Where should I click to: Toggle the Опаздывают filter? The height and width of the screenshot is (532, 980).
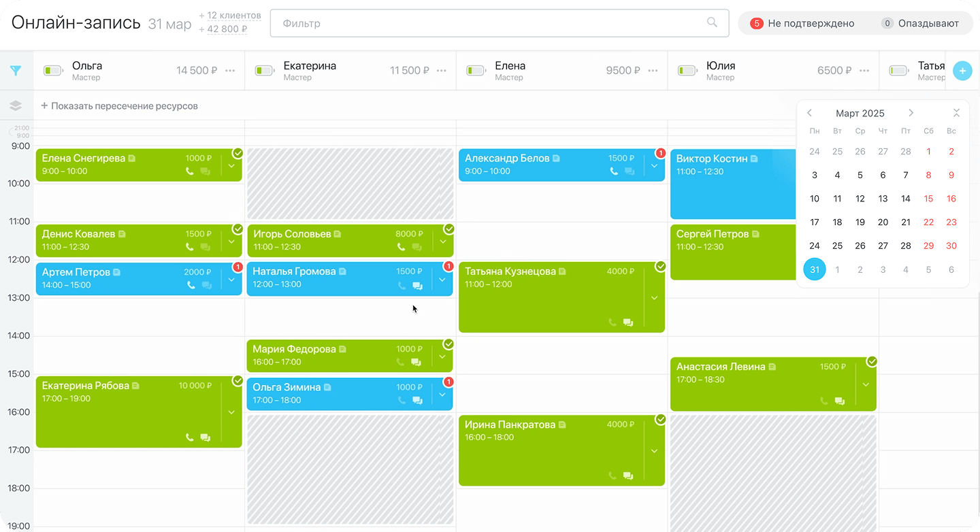pos(920,23)
